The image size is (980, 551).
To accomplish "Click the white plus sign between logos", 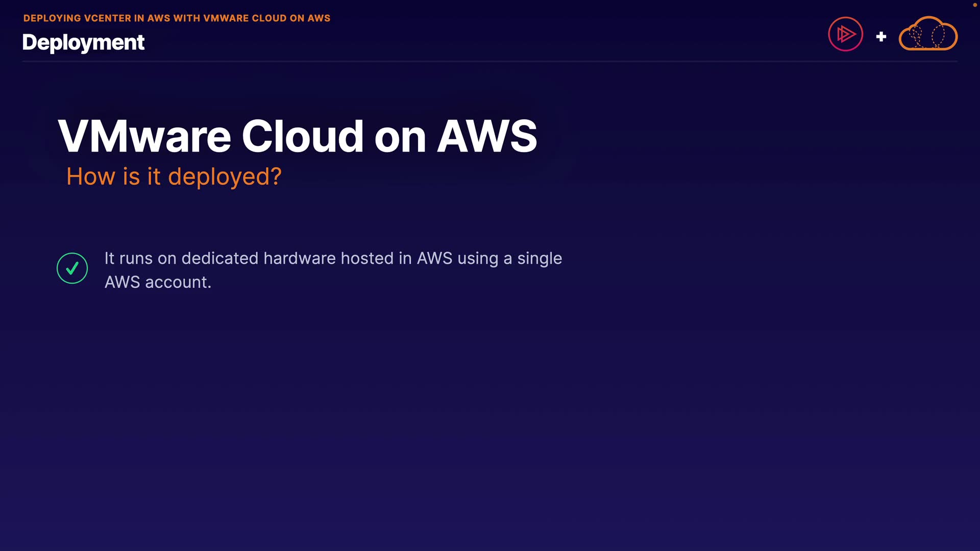I will click(x=881, y=37).
